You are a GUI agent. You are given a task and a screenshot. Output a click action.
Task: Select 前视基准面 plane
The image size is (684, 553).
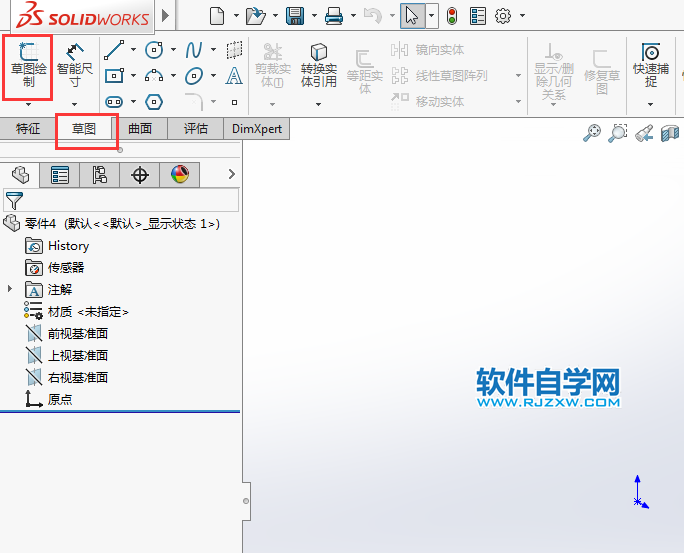tap(67, 334)
